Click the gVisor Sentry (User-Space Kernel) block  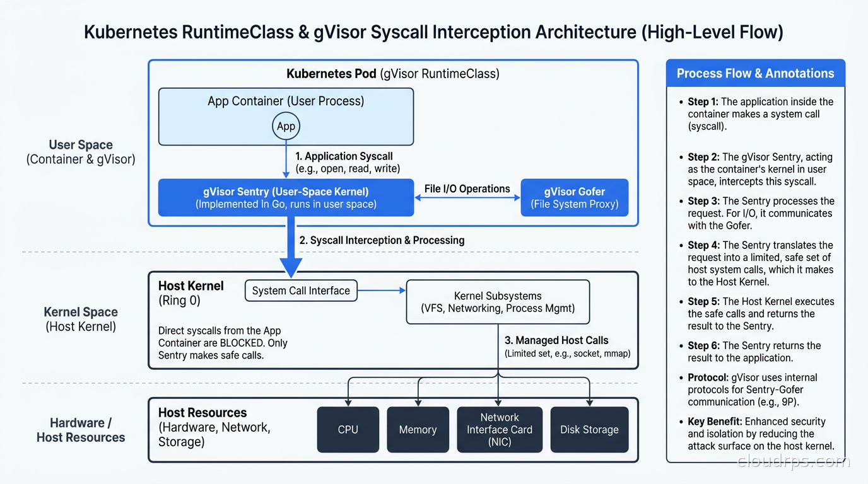(x=286, y=197)
